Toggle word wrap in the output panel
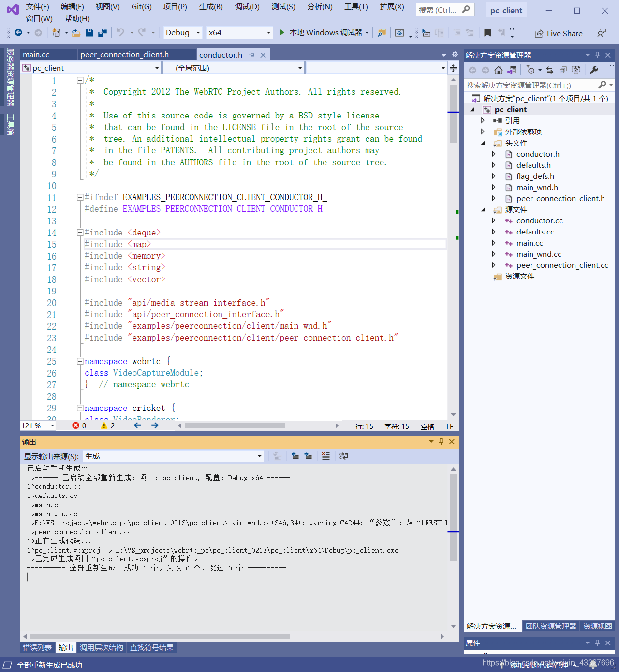619x672 pixels. (344, 456)
